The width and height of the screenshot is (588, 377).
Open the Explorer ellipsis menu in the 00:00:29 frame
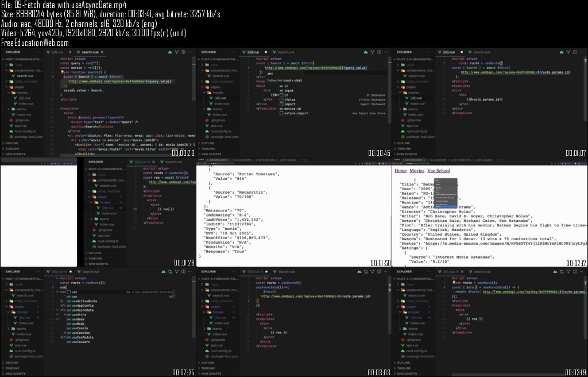(x=37, y=52)
